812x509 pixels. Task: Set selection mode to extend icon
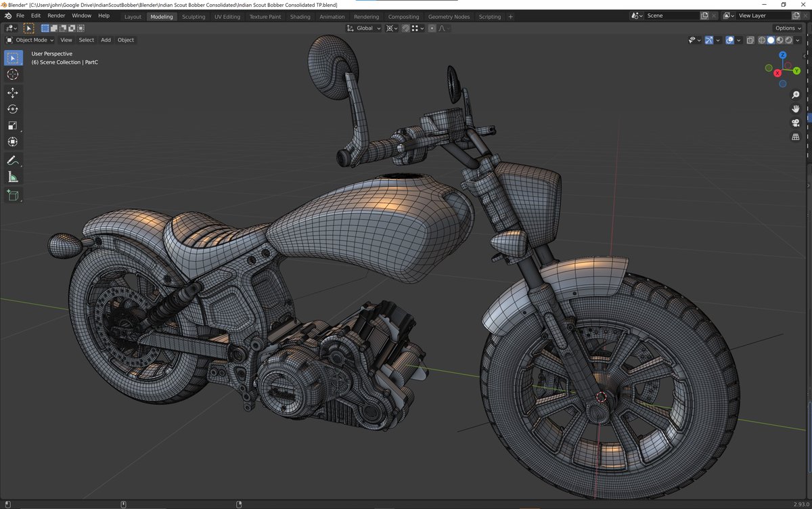coord(54,28)
